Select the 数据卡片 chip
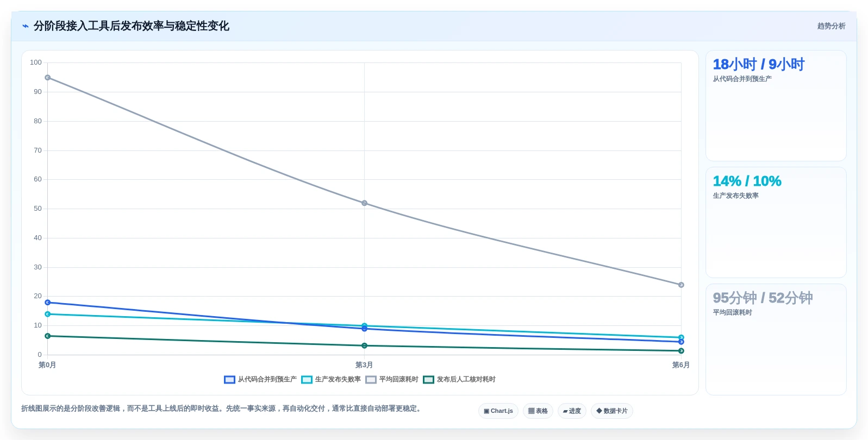 coord(612,411)
